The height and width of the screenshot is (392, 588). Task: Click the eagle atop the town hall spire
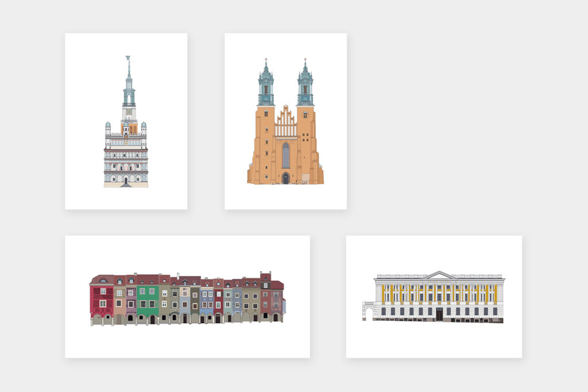coord(128,58)
